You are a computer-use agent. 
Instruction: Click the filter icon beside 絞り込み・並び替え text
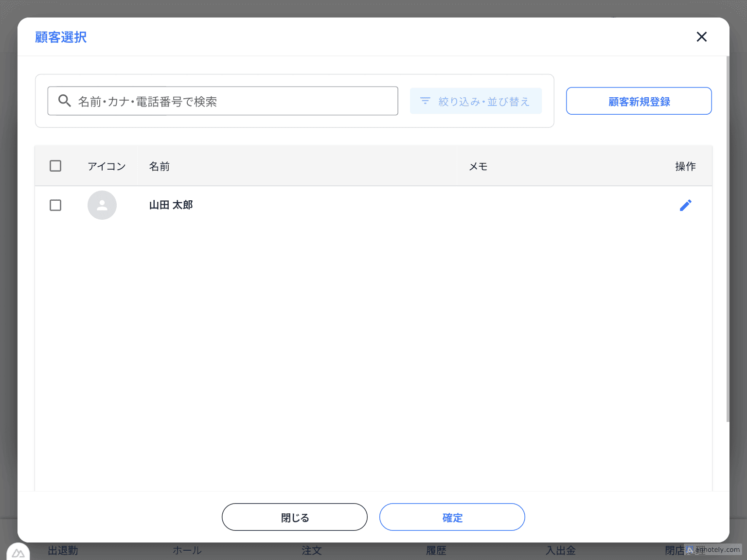[x=425, y=101]
